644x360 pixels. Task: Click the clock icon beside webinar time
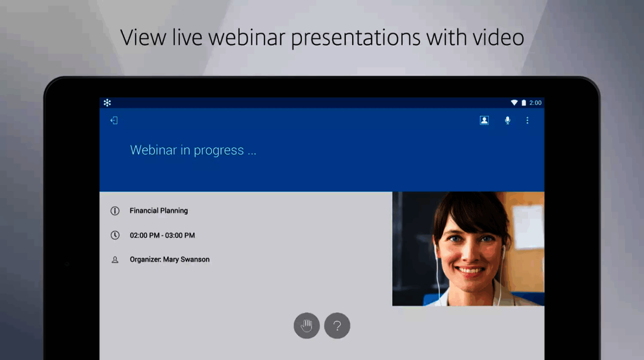click(115, 235)
